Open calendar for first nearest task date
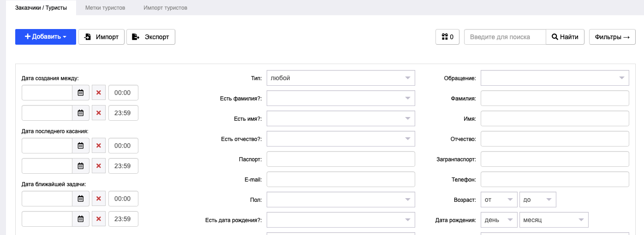 (80, 199)
